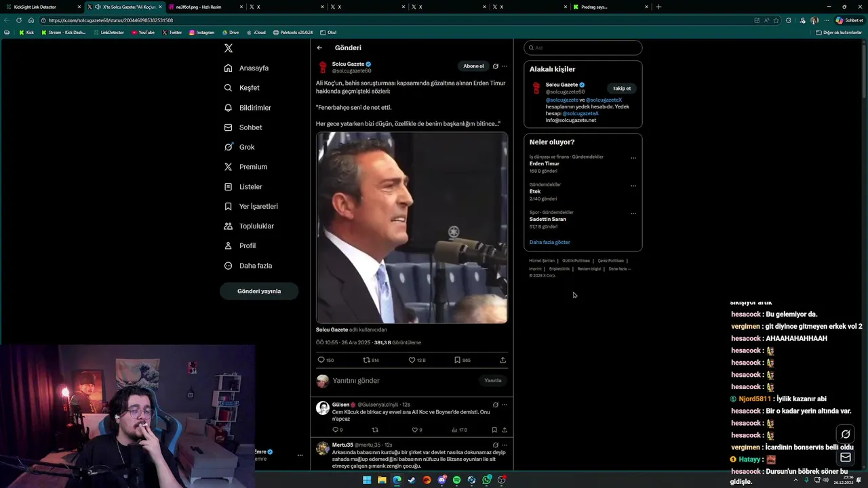Open Erden Timur trending topic

click(x=545, y=164)
